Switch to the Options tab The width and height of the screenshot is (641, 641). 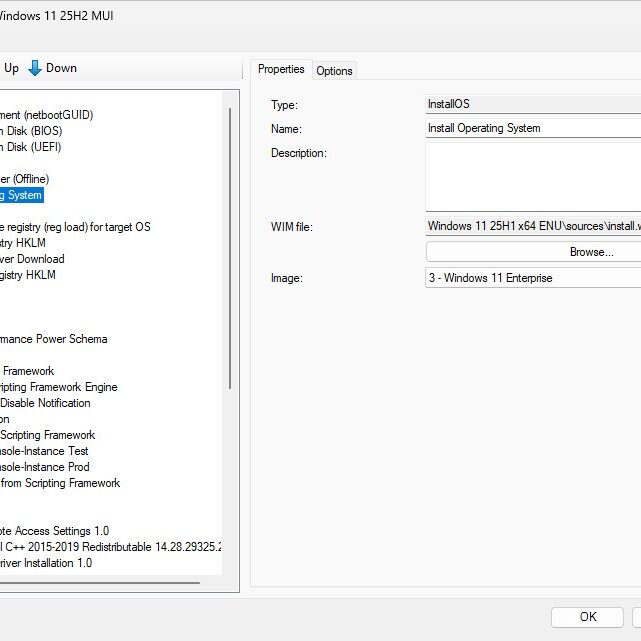tap(334, 70)
